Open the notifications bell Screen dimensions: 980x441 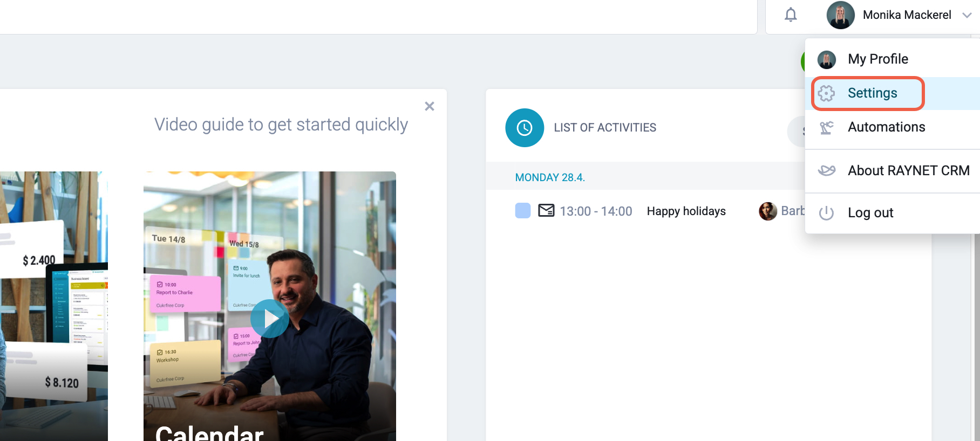[791, 15]
